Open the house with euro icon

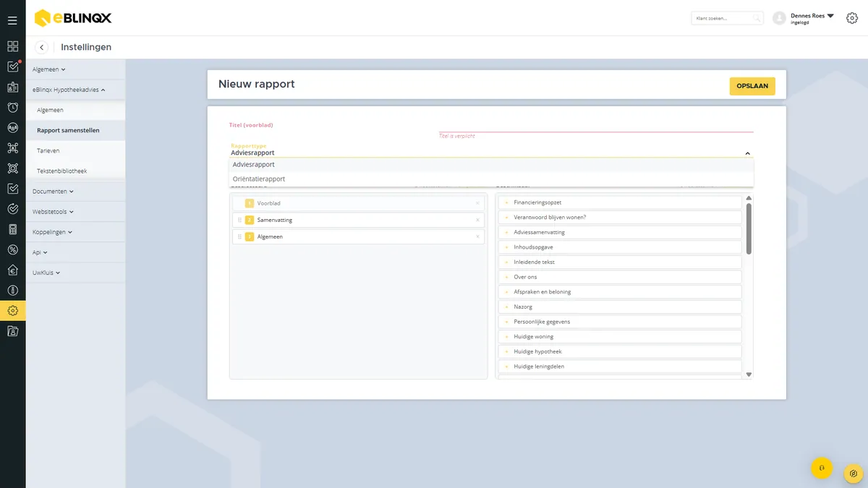tap(12, 270)
